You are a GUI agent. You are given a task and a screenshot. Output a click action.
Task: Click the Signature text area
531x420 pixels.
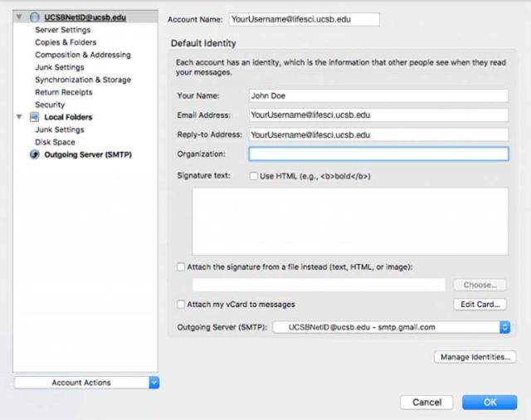click(350, 221)
